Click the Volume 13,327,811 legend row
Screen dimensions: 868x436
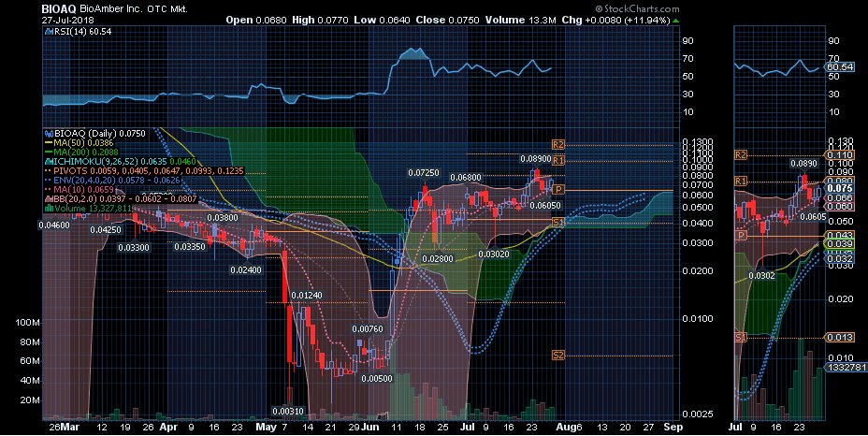89,209
